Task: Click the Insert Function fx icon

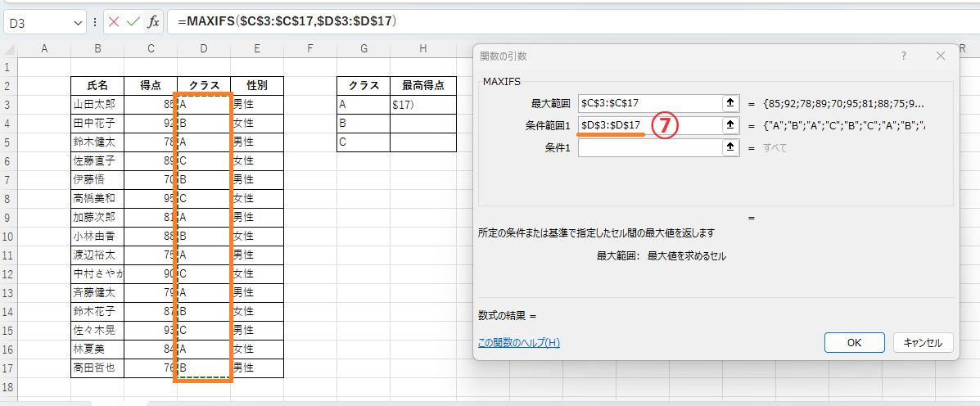Action: (x=153, y=22)
